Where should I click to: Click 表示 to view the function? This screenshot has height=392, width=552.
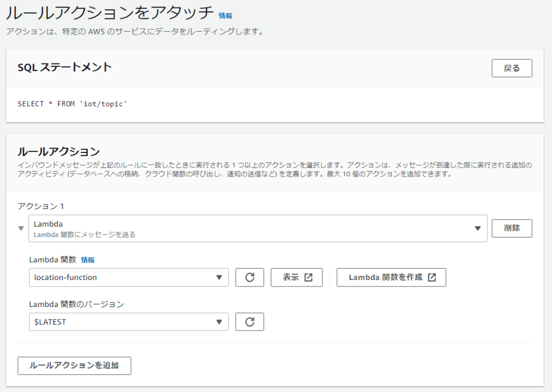coord(291,277)
